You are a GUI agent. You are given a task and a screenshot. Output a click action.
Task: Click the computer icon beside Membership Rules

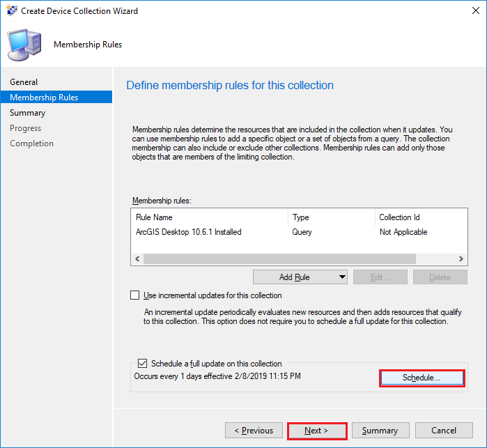click(x=24, y=45)
